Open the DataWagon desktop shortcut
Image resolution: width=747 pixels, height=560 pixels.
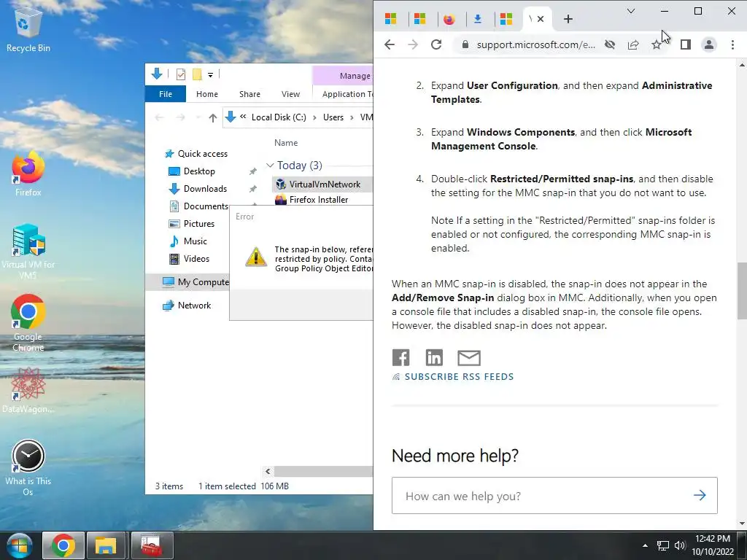28,391
